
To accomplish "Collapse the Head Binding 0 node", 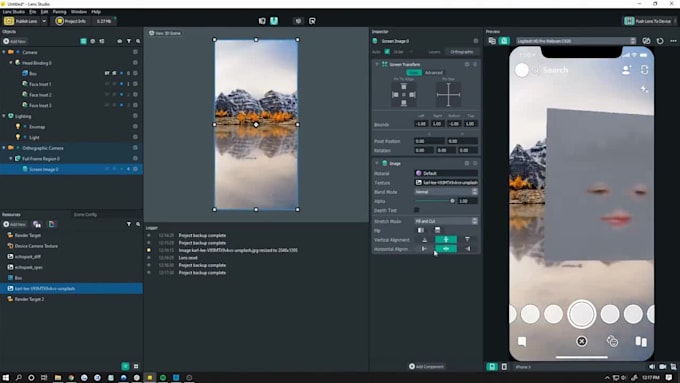I will coord(11,63).
